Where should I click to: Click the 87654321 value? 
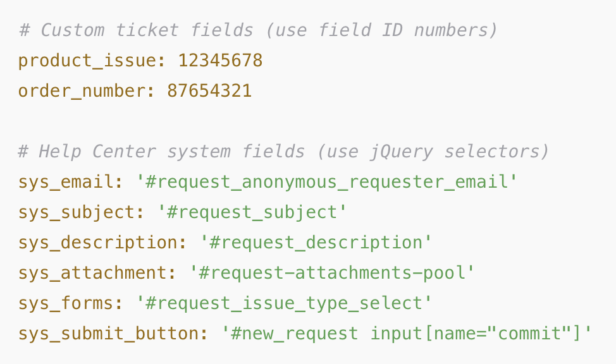[209, 91]
